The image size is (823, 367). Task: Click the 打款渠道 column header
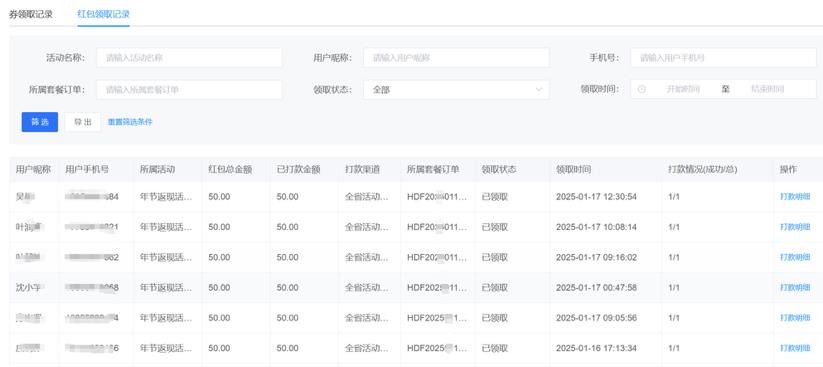(x=362, y=170)
